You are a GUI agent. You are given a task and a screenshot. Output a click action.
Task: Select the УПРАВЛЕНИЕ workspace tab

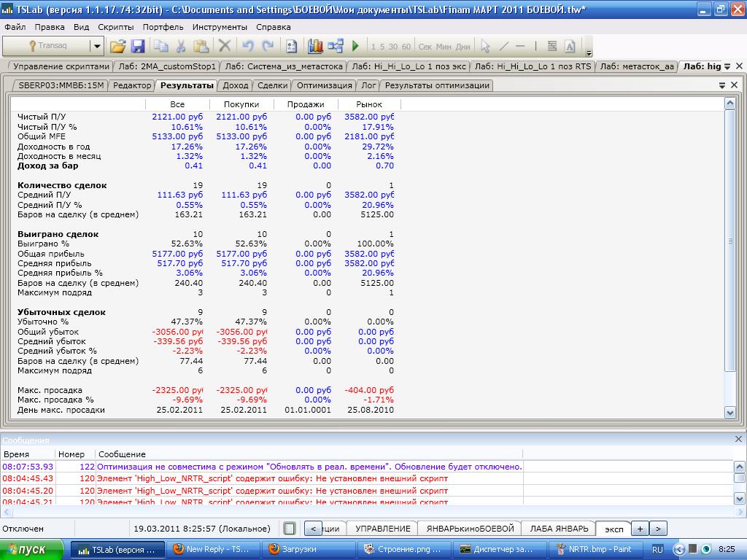tap(383, 529)
